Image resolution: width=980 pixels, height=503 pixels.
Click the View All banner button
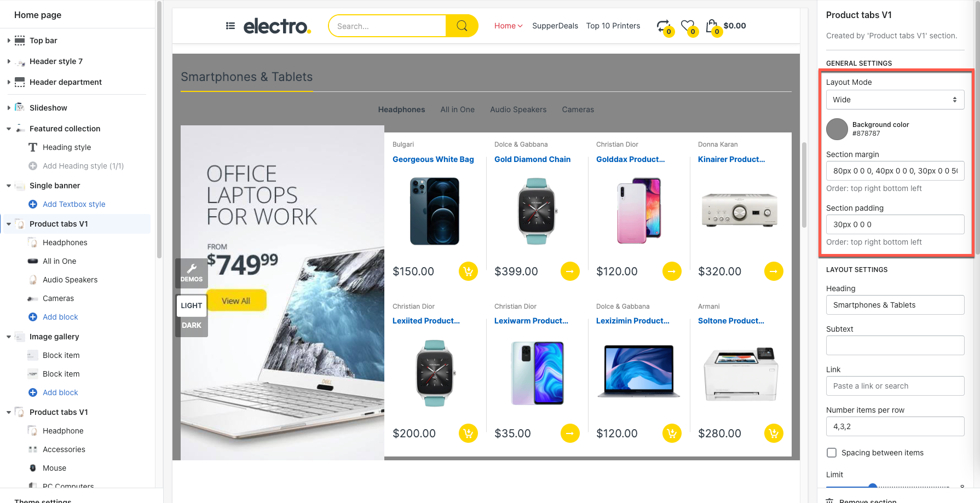point(236,300)
